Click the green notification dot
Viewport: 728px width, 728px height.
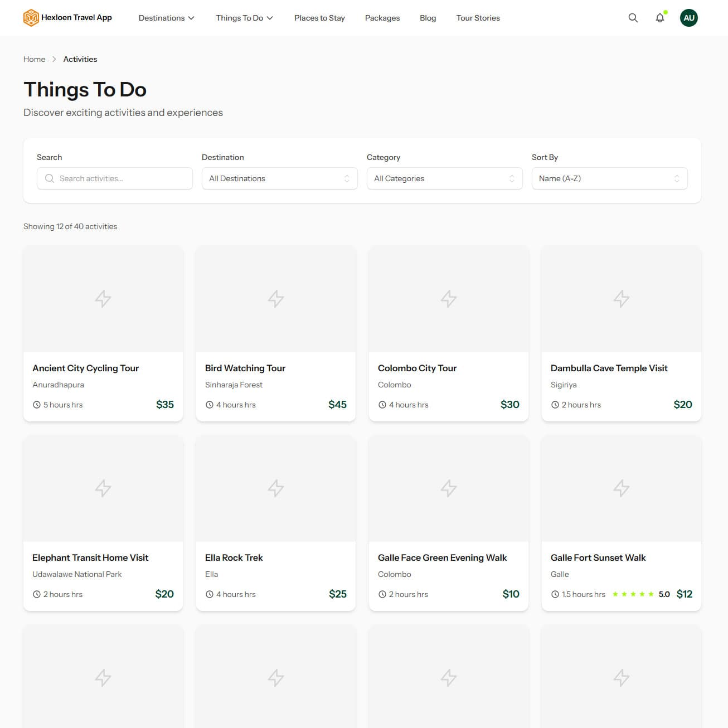pos(665,11)
